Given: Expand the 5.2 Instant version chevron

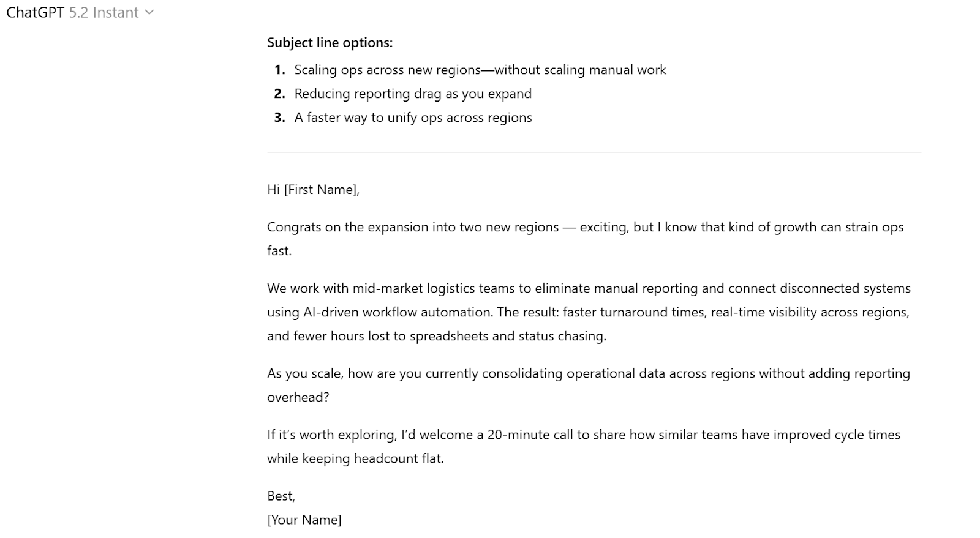Looking at the screenshot, I should pos(149,12).
